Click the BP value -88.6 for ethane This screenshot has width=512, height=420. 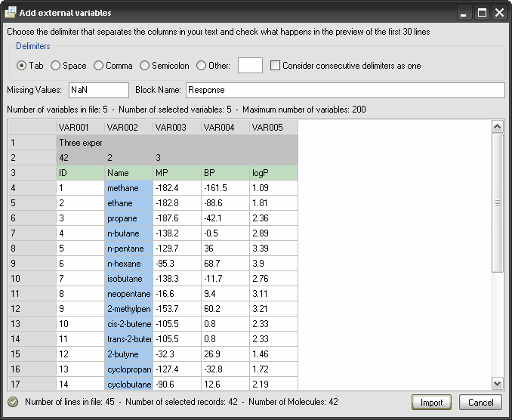tap(225, 203)
